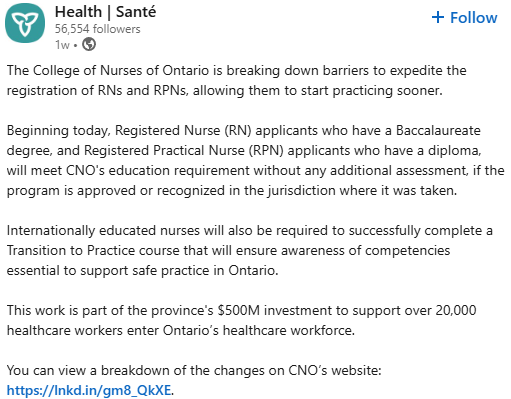The width and height of the screenshot is (511, 399).
Task: Click the text 'CNO's website:'
Action: (x=335, y=370)
